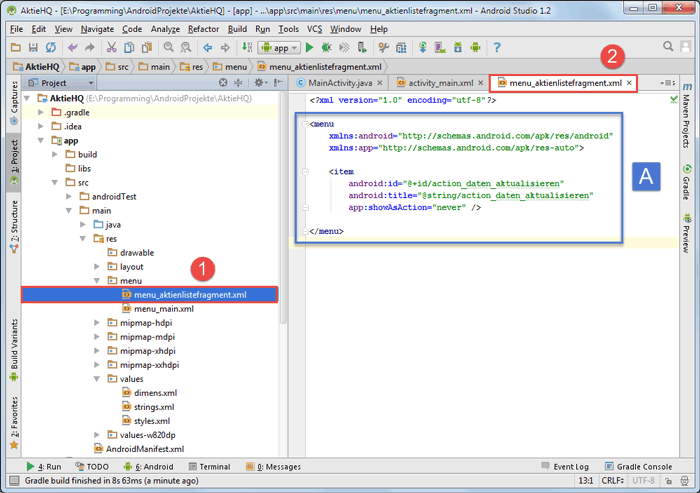The height and width of the screenshot is (493, 700).
Task: Open the Maven Projects side panel
Action: tap(687, 116)
